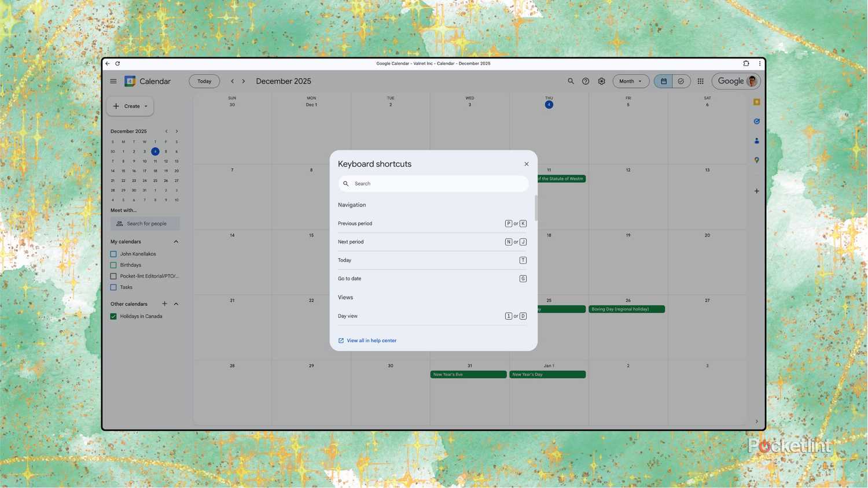Open the Google apps grid

(x=700, y=81)
